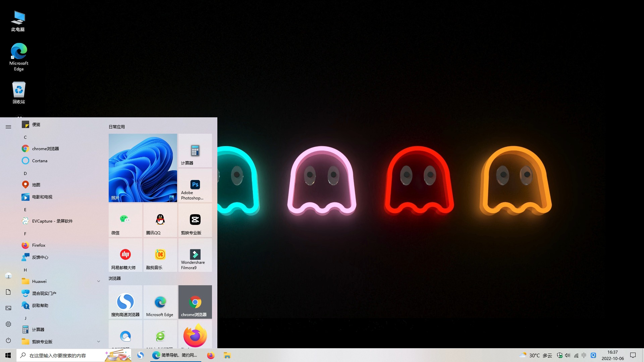Viewport: 644px width, 362px height.
Task: Open Sogou browser on the taskbar
Action: pos(141,355)
